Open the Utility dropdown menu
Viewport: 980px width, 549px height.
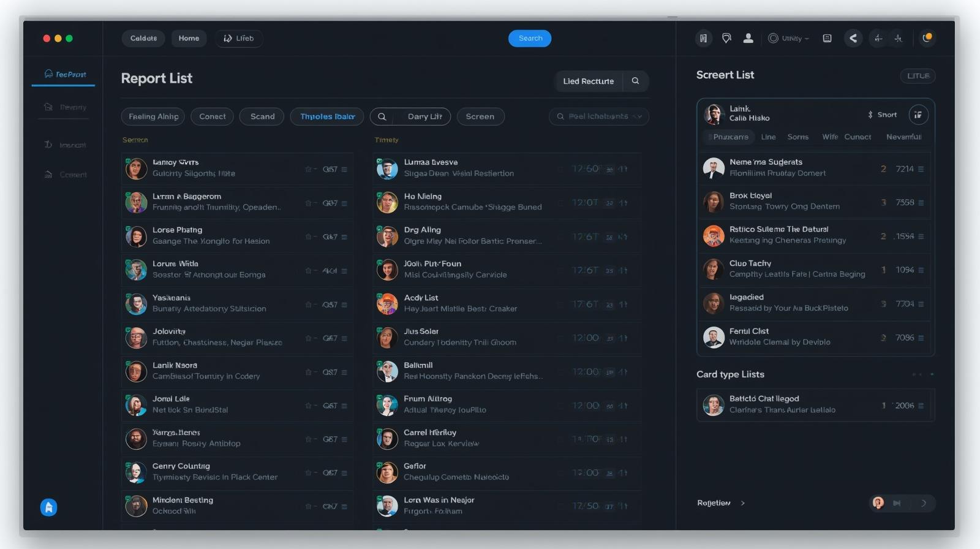click(789, 38)
